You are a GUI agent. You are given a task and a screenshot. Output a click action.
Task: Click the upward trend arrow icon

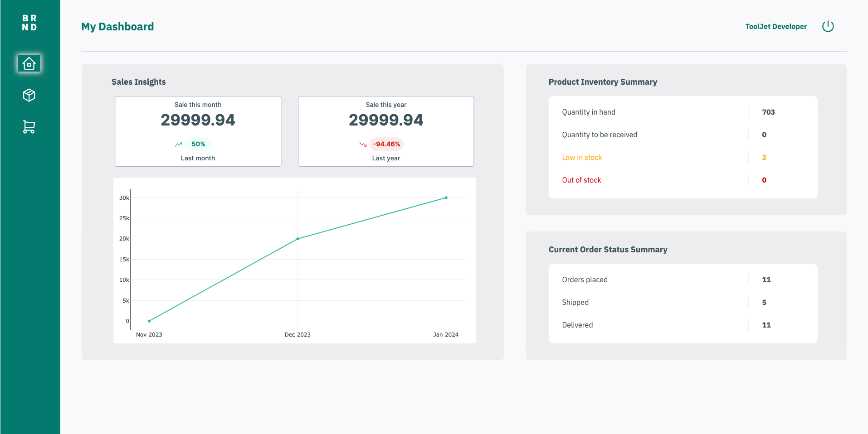(x=178, y=145)
